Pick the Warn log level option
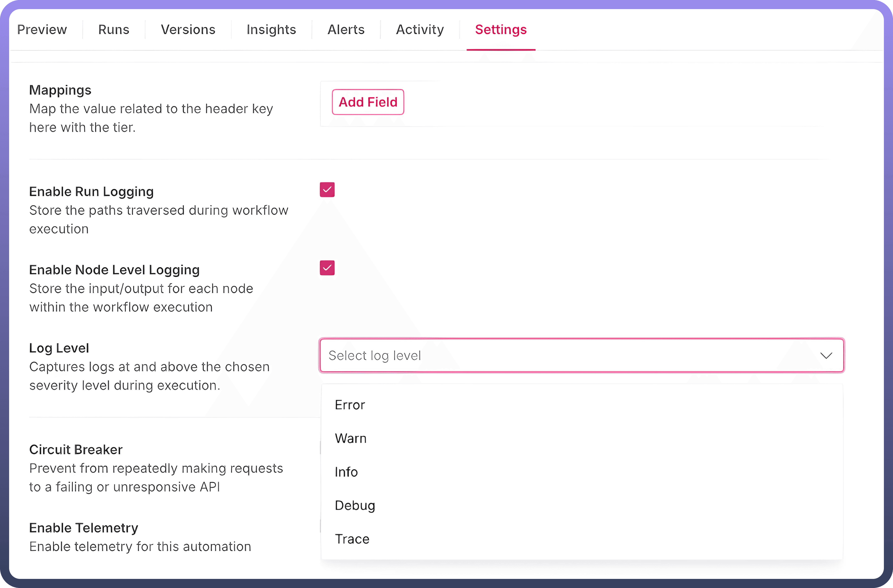893x588 pixels. coord(350,438)
